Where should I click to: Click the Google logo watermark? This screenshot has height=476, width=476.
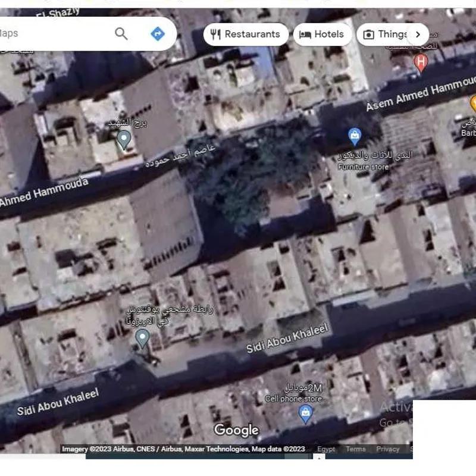[x=236, y=430]
